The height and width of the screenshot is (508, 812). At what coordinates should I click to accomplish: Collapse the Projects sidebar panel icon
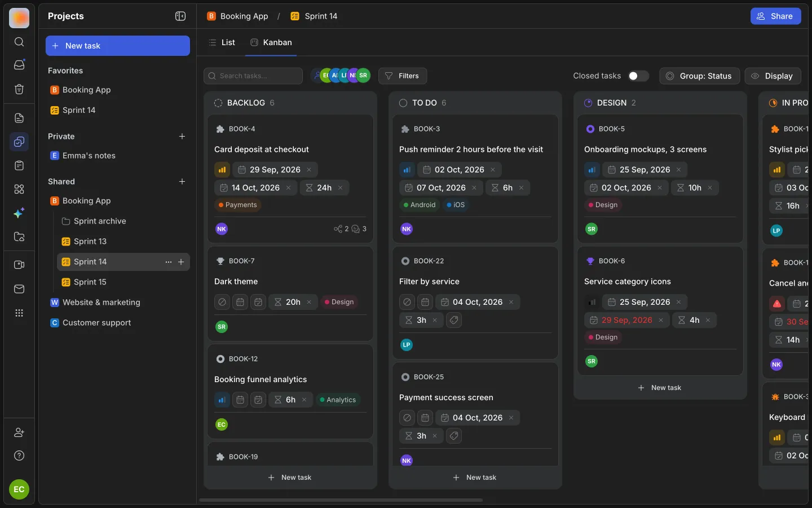point(180,16)
